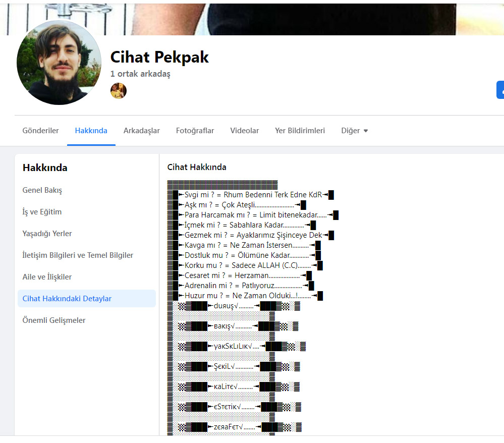Select the Hakkında tab
The height and width of the screenshot is (443, 504).
click(91, 131)
